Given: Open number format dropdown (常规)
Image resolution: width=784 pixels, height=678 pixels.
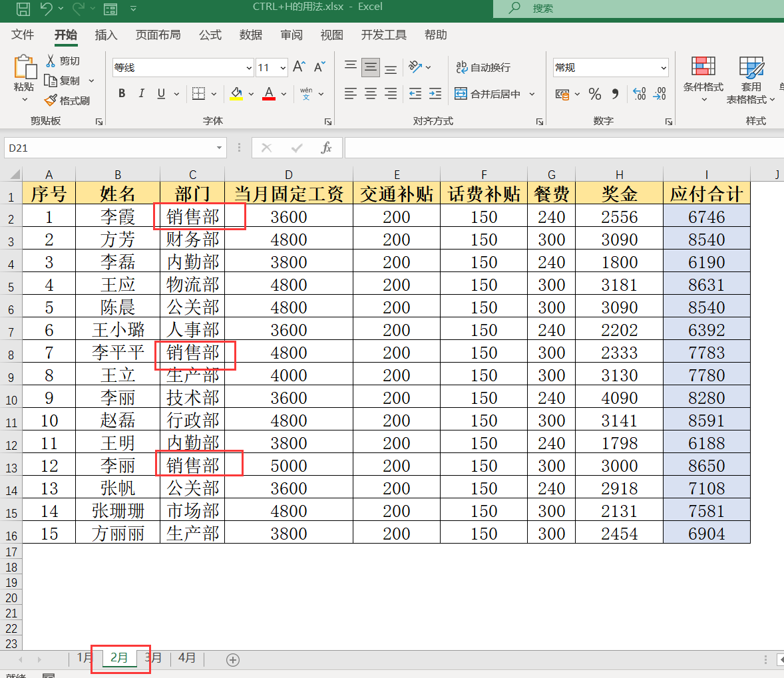Looking at the screenshot, I should [x=664, y=67].
